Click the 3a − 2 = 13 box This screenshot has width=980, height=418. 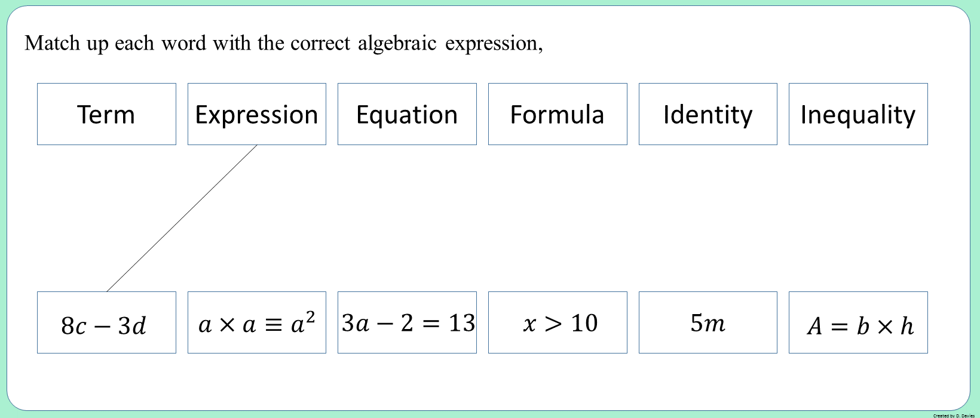click(x=407, y=322)
